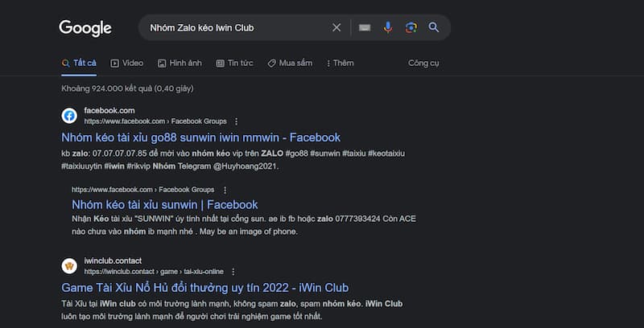Click the magnifier search submit icon

point(434,27)
